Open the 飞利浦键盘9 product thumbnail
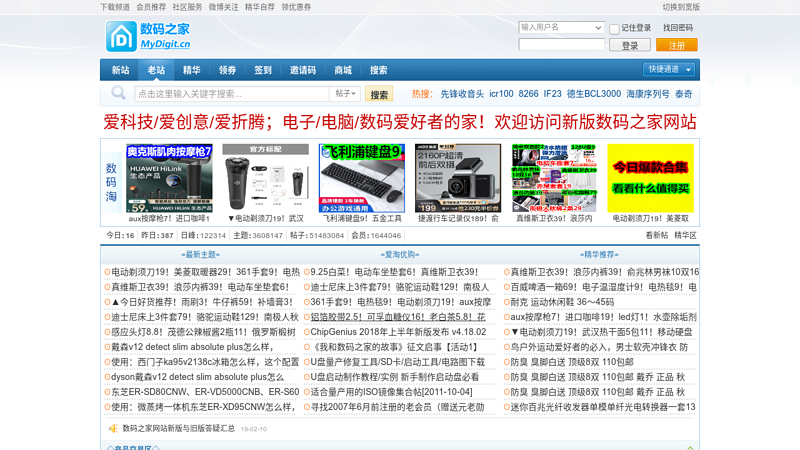The image size is (800, 450). coord(362,178)
